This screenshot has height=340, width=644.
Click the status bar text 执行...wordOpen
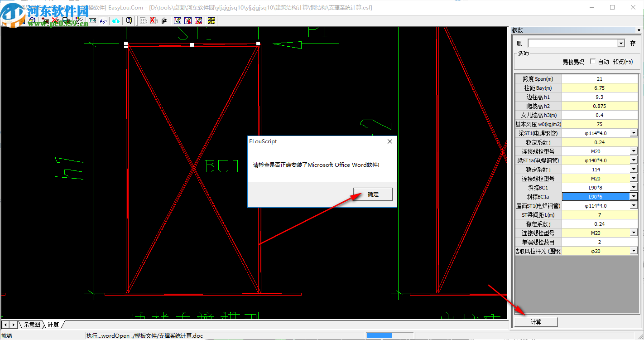point(144,336)
